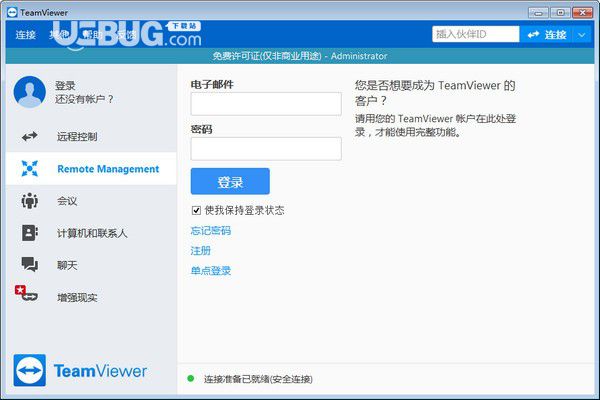Click the Remote Management icon in sidebar
Screen dimensions: 600x400
pos(29,168)
